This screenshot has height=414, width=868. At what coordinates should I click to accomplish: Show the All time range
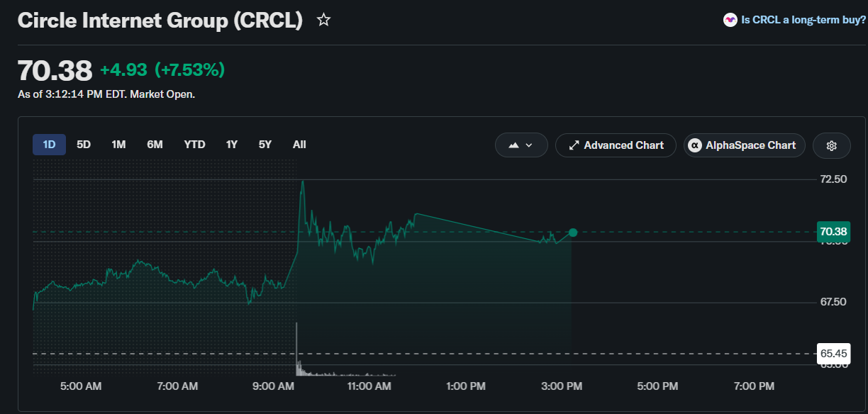299,145
